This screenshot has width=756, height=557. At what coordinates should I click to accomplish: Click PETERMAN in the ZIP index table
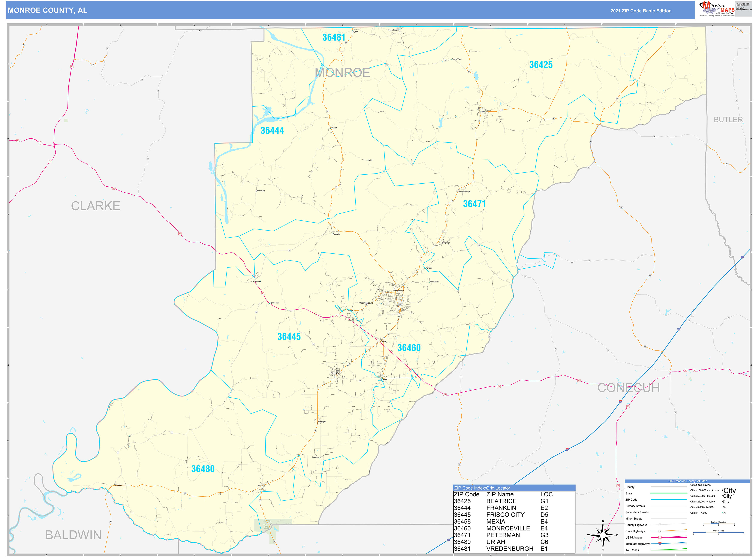503,535
